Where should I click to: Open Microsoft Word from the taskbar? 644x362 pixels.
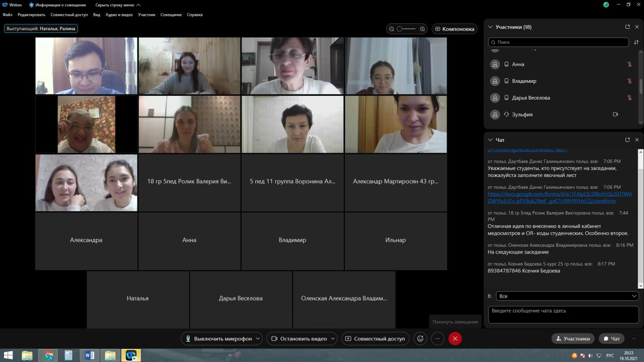click(89, 355)
